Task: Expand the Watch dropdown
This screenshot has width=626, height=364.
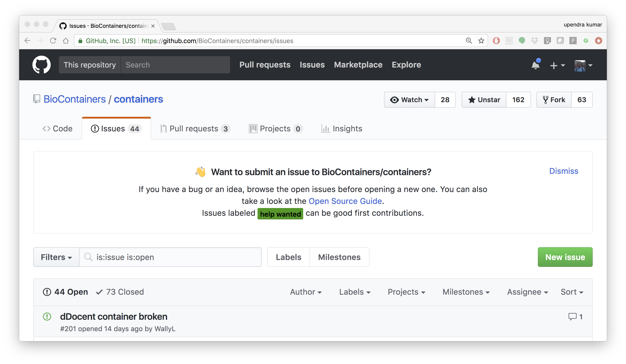Action: click(409, 100)
